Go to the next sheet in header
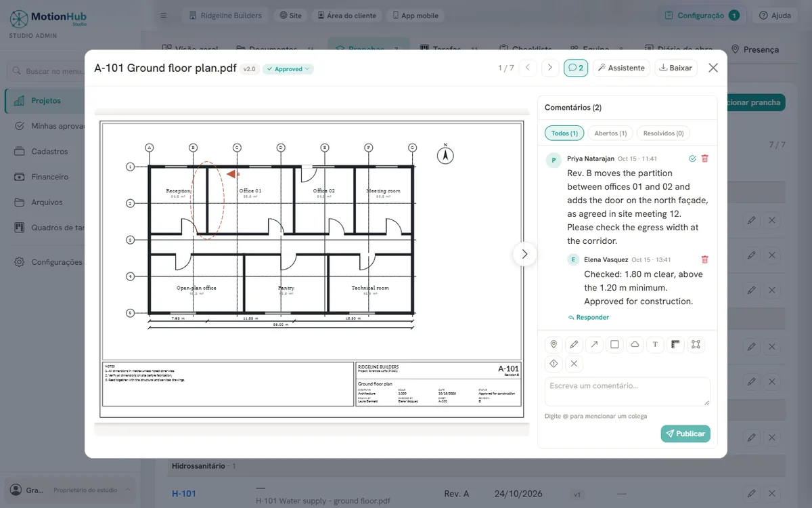Image resolution: width=812 pixels, height=508 pixels. click(x=550, y=68)
